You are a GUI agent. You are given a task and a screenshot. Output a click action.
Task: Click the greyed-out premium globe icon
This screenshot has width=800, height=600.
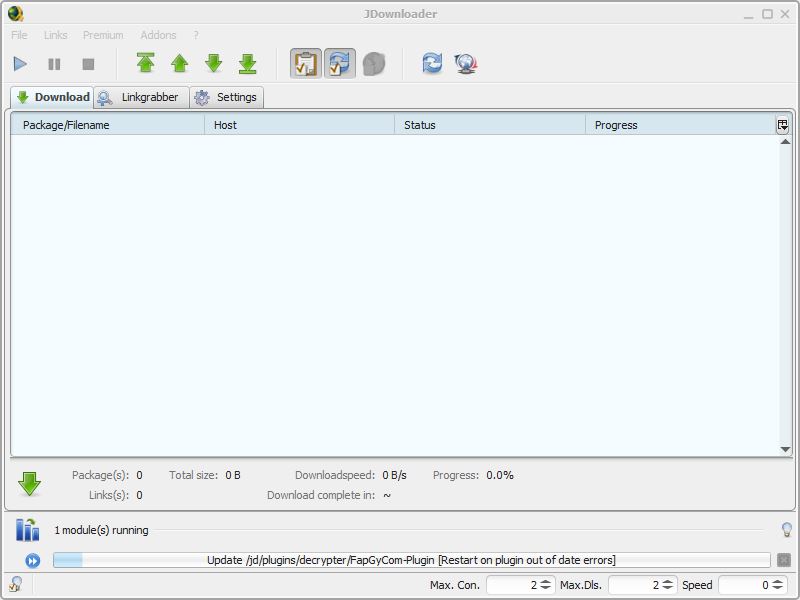point(374,64)
